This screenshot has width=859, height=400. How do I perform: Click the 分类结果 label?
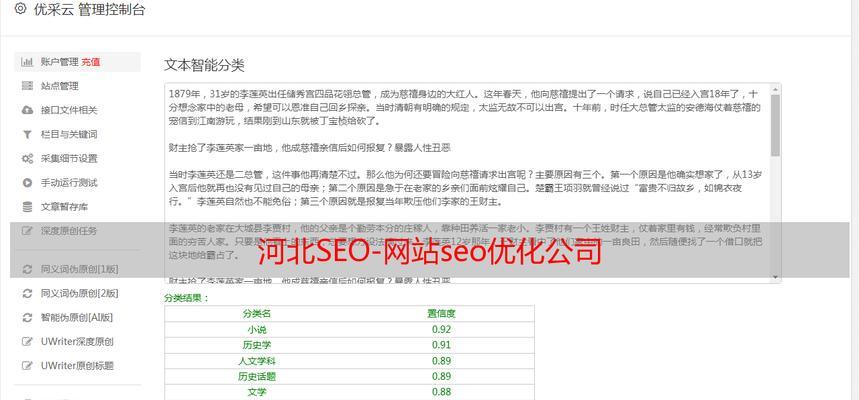[187, 299]
